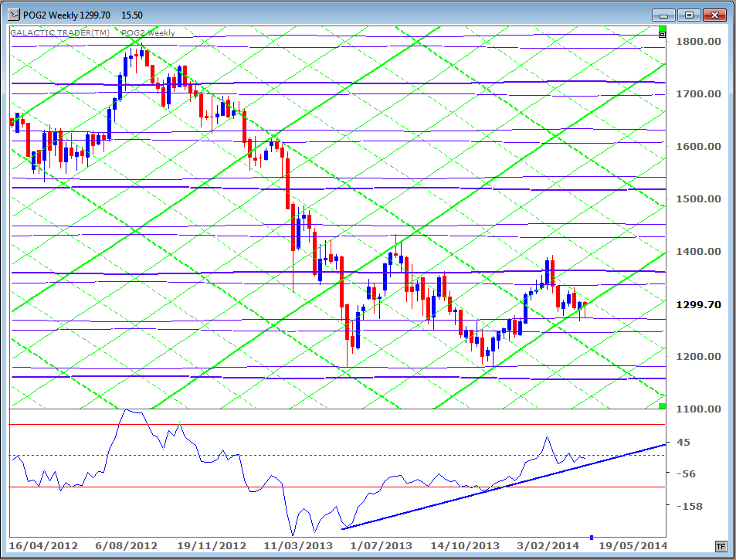Viewport: 736px width, 560px height.
Task: Click the 1100.00 price axis label
Action: point(698,409)
